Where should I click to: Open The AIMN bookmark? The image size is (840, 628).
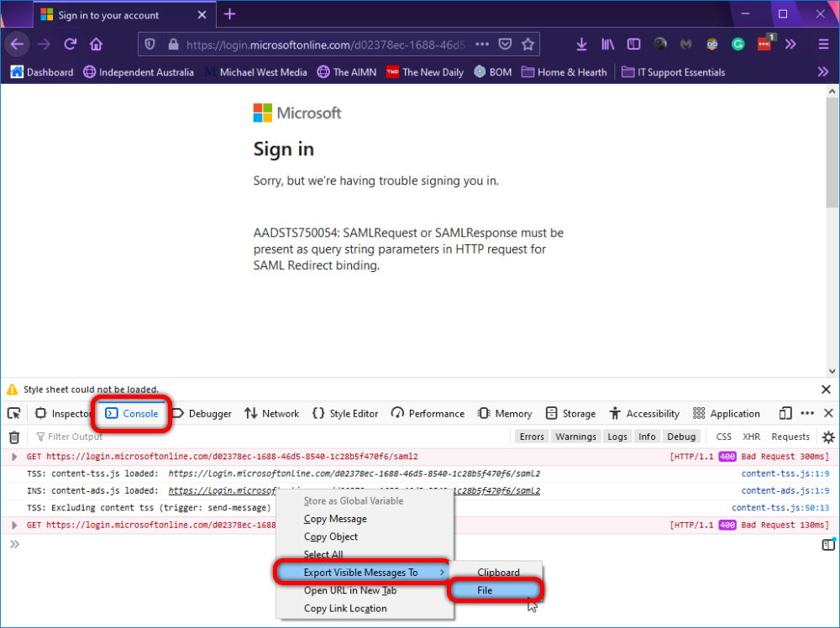tap(347, 71)
